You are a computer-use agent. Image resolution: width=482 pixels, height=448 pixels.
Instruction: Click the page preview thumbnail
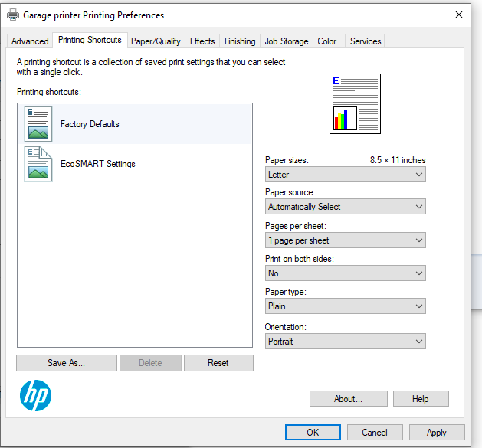coord(355,103)
